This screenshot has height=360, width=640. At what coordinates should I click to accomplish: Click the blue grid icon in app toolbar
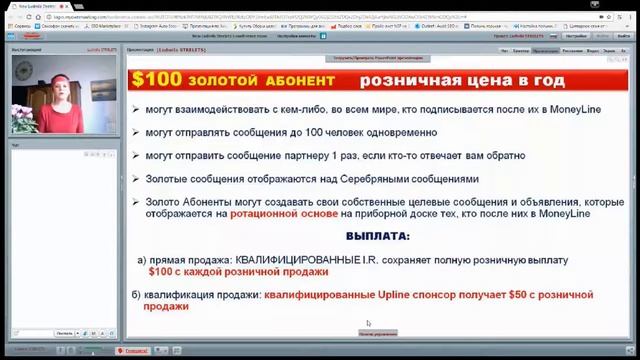click(11, 36)
